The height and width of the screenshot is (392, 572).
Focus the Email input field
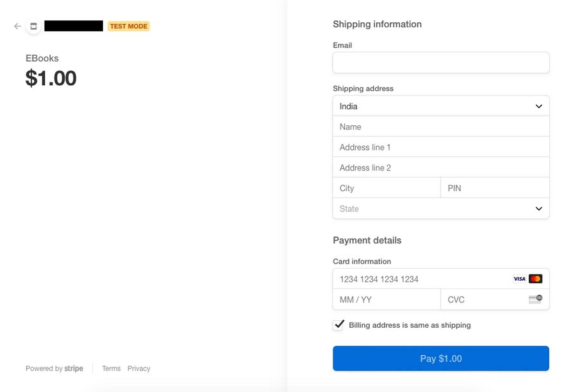pyautogui.click(x=440, y=62)
